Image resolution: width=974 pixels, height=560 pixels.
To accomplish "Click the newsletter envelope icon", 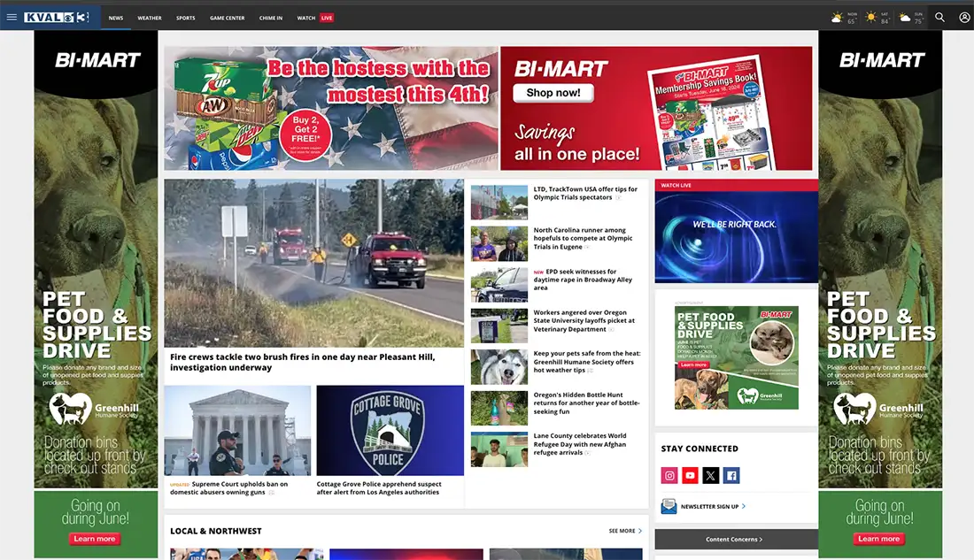I will 669,507.
